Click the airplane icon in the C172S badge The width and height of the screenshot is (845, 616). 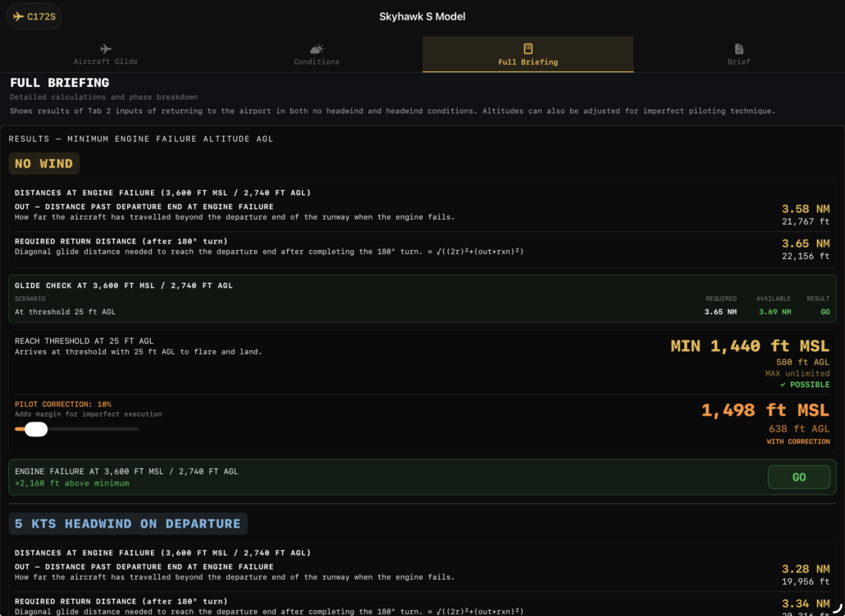click(x=18, y=16)
